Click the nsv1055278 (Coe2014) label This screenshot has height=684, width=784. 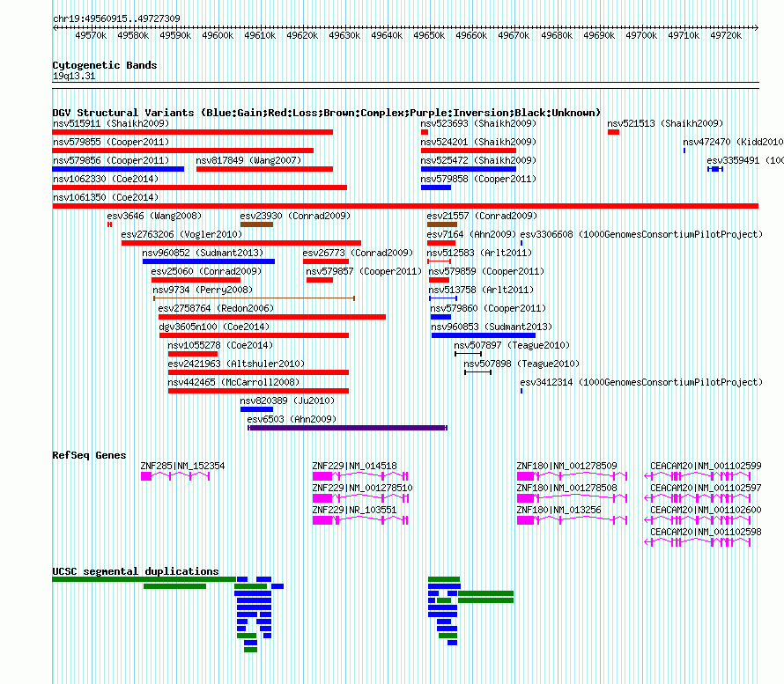click(220, 345)
